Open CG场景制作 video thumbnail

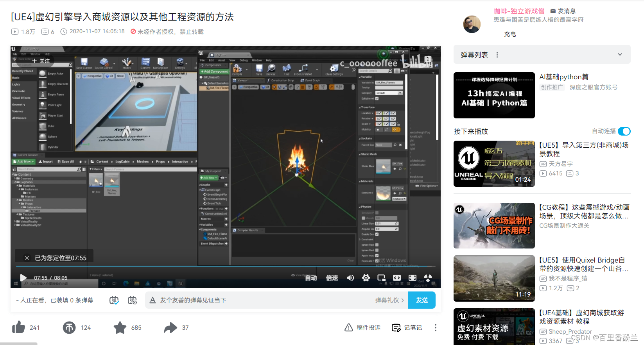(494, 226)
